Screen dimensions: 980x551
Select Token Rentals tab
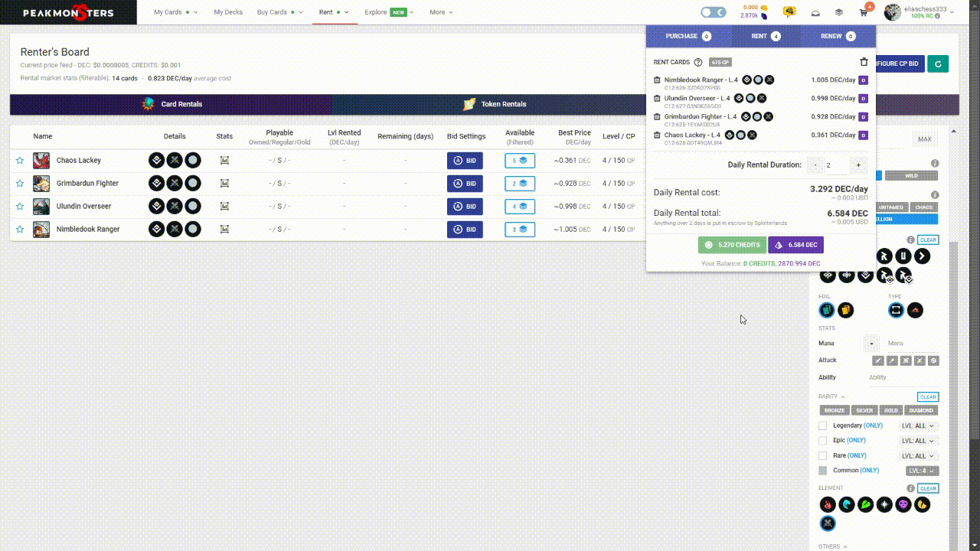[494, 104]
